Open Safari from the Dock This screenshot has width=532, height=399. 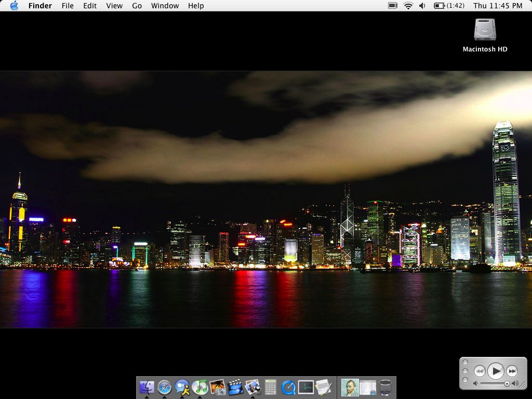[x=165, y=387]
